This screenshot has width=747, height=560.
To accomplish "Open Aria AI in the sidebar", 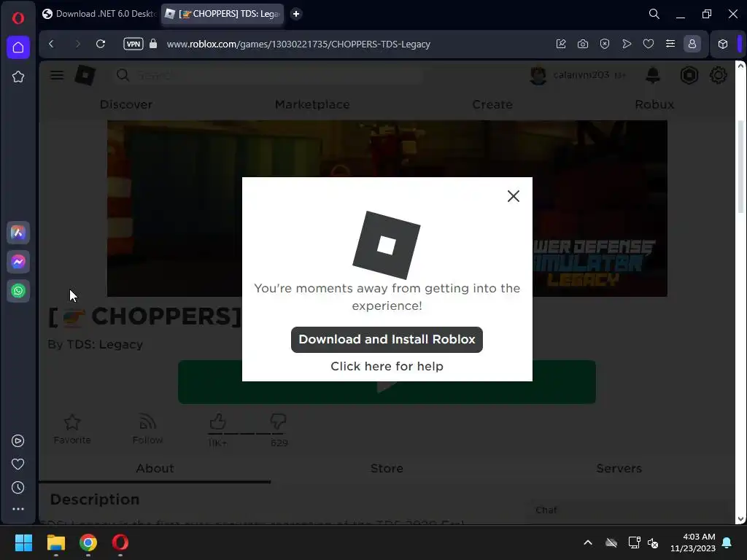I will tap(18, 233).
